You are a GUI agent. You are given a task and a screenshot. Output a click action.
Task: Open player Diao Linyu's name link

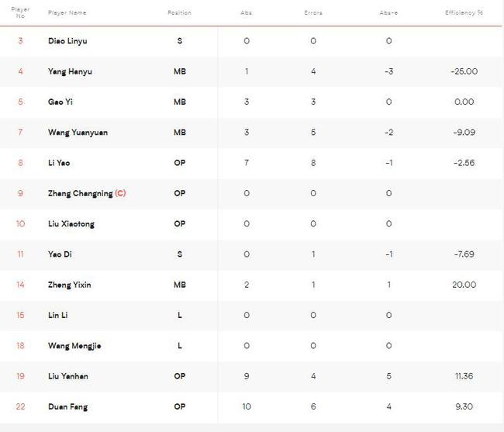[x=67, y=41]
